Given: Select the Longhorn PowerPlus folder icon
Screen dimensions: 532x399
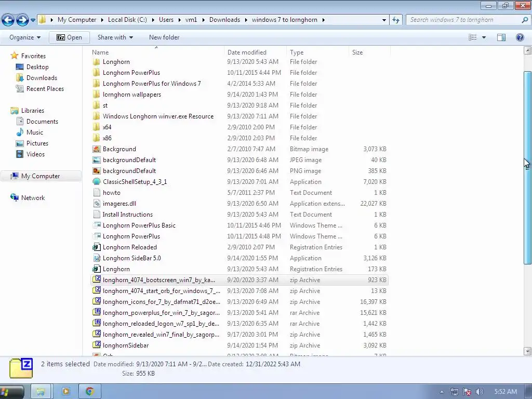Looking at the screenshot, I should (96, 73).
